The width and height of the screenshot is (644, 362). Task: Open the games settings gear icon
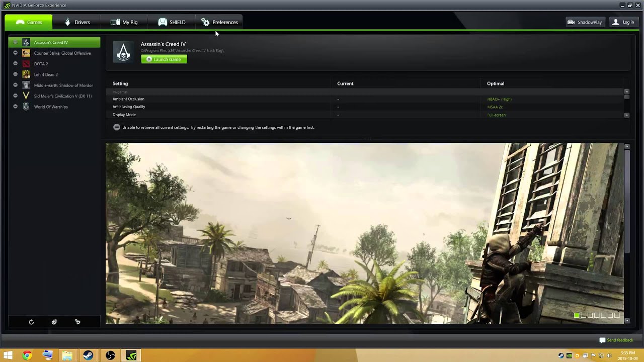point(77,322)
